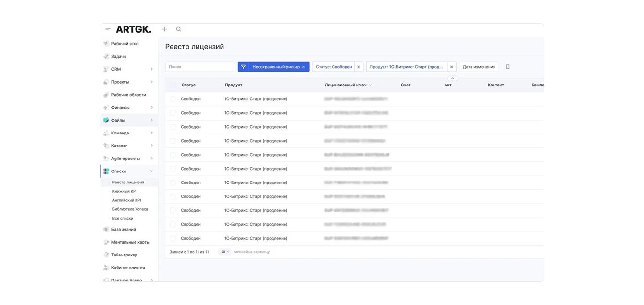Click into the Поиск search field
Image resolution: width=644 pixels, height=305 pixels.
pos(200,67)
